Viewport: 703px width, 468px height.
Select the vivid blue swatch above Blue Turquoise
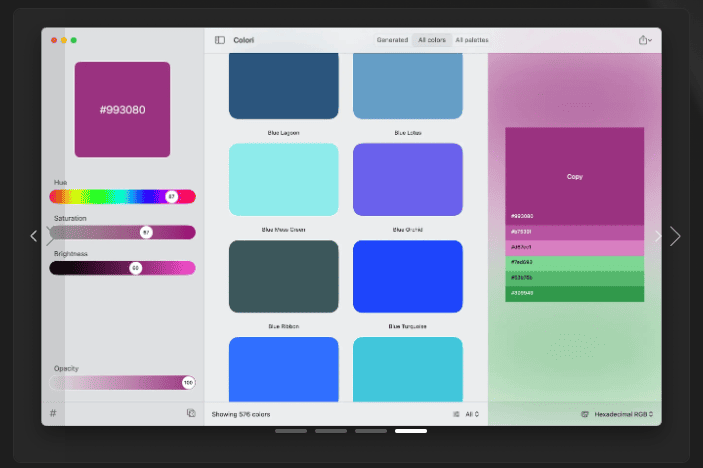(x=408, y=277)
